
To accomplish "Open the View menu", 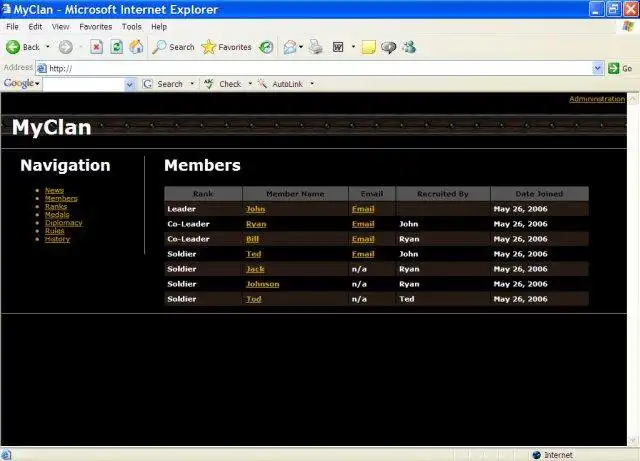I will pos(60,27).
